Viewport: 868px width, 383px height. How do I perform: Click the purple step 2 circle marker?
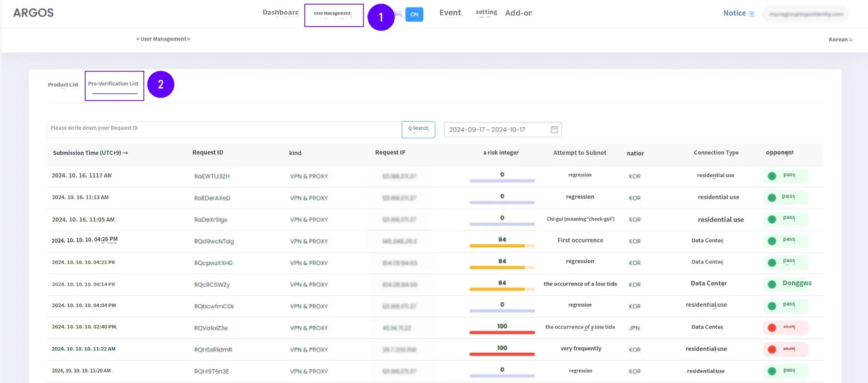pyautogui.click(x=160, y=85)
